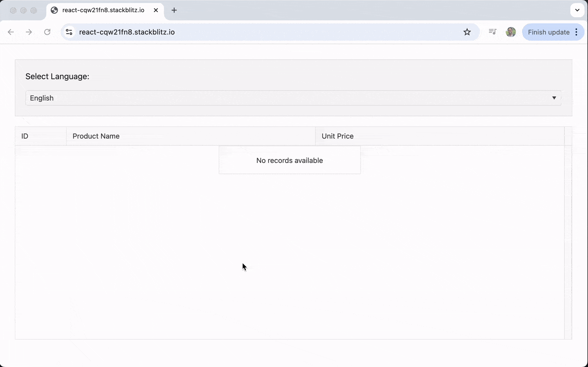Open the Chrome three-dot menu
This screenshot has height=367, width=588.
coord(576,32)
